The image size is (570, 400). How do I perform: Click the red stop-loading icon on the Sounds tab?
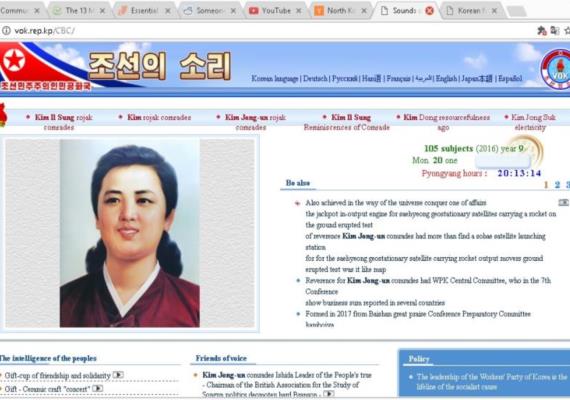coord(429,11)
